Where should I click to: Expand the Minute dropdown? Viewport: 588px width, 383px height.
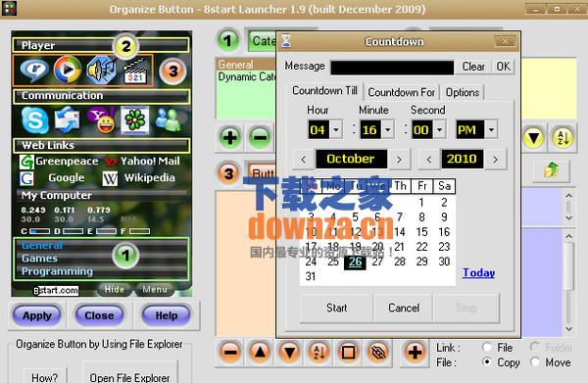pos(388,130)
